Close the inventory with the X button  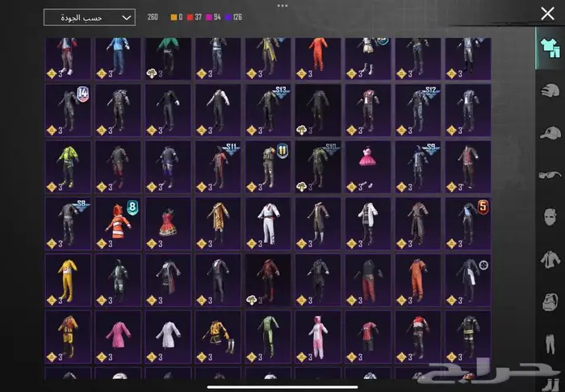[x=547, y=13]
